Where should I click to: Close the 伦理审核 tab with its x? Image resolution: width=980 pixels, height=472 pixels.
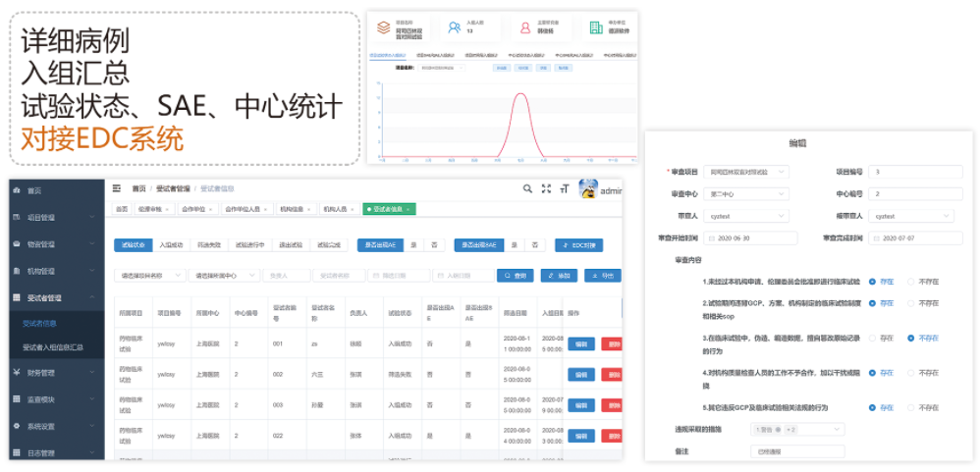coord(168,210)
